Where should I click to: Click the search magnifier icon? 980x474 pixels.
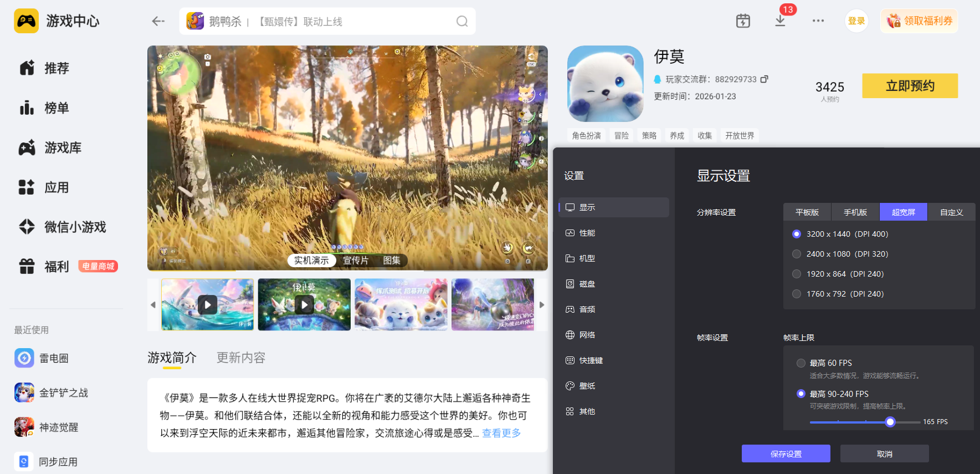462,21
